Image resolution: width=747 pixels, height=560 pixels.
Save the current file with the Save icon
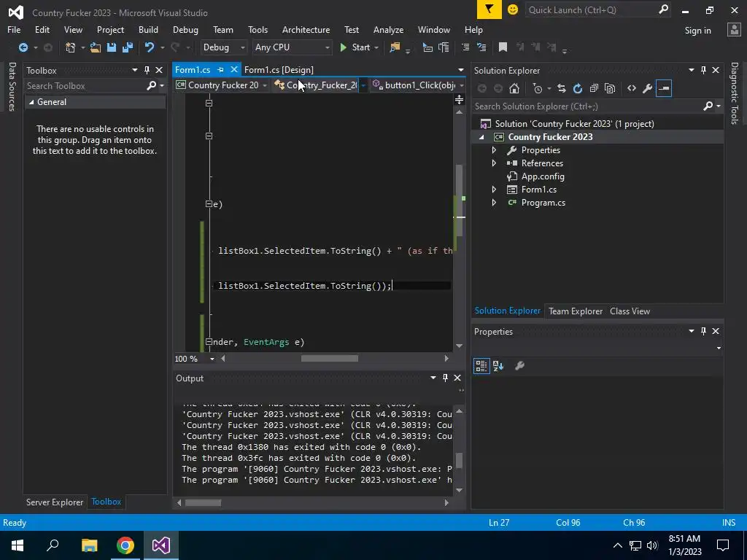coord(112,47)
